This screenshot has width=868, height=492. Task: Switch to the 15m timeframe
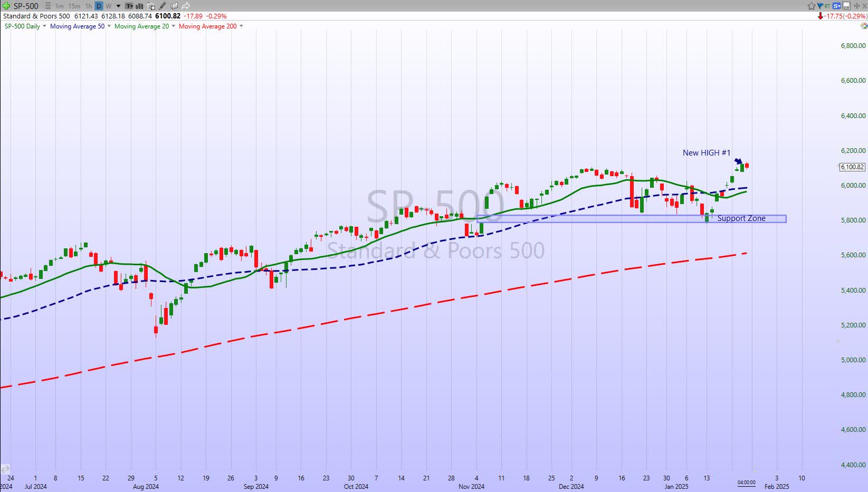[74, 6]
